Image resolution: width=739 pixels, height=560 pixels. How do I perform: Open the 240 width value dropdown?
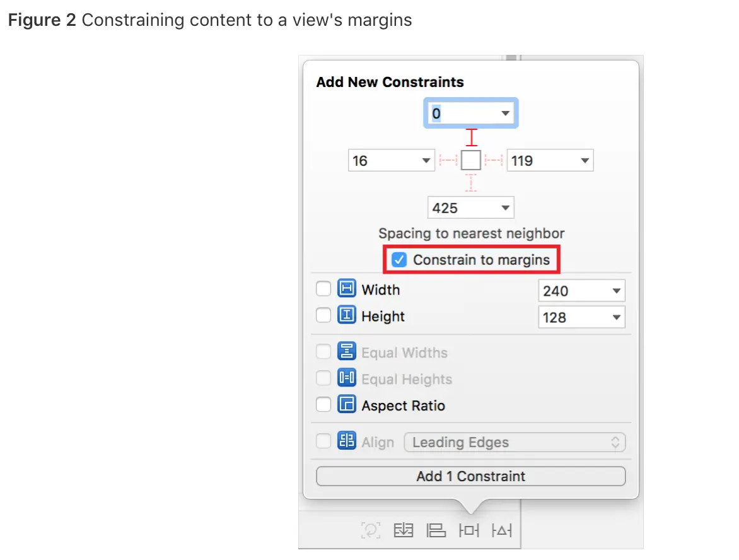616,290
